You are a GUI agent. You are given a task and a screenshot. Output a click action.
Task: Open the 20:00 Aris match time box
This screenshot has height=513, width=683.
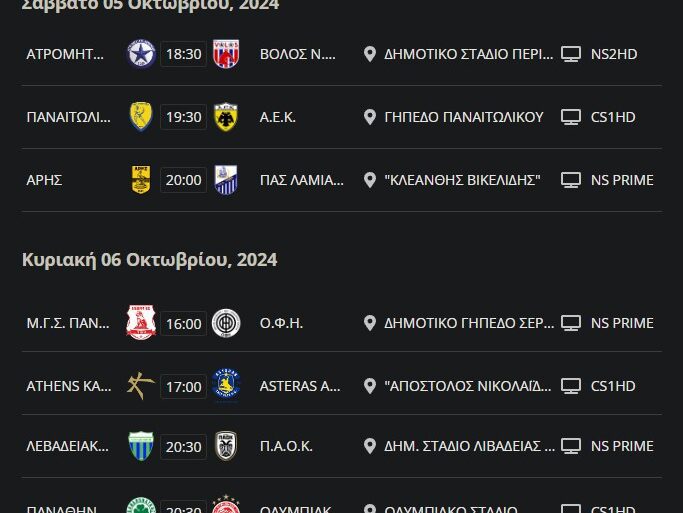(x=183, y=180)
